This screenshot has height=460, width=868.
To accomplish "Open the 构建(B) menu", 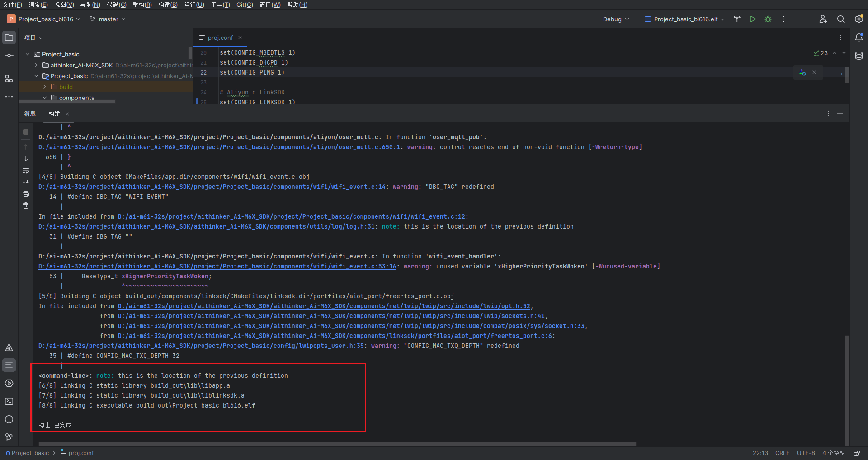I will click(168, 5).
